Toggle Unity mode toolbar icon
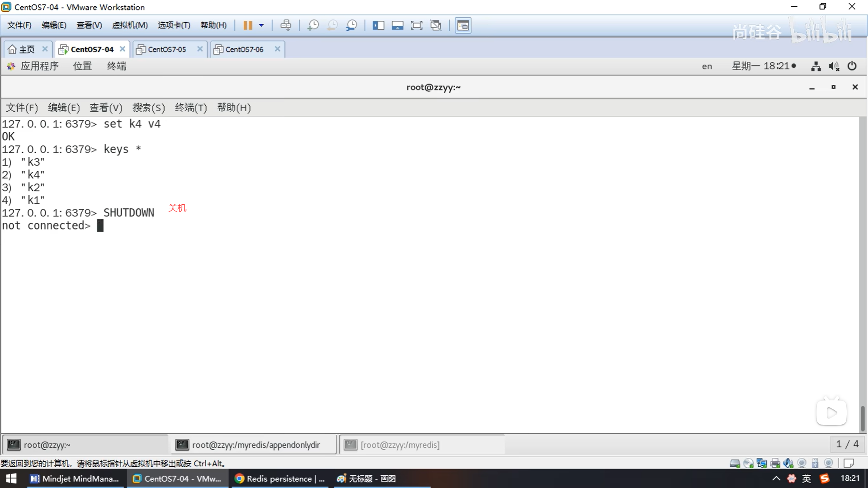Viewport: 868px width, 488px height. point(436,25)
